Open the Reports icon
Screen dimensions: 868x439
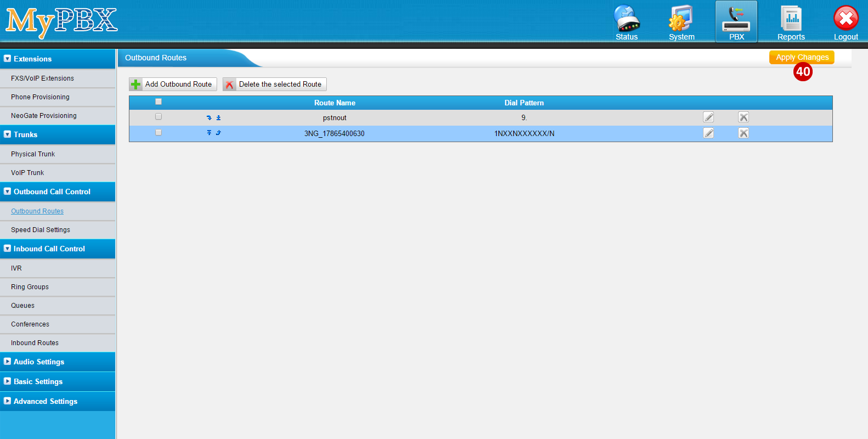coord(791,22)
